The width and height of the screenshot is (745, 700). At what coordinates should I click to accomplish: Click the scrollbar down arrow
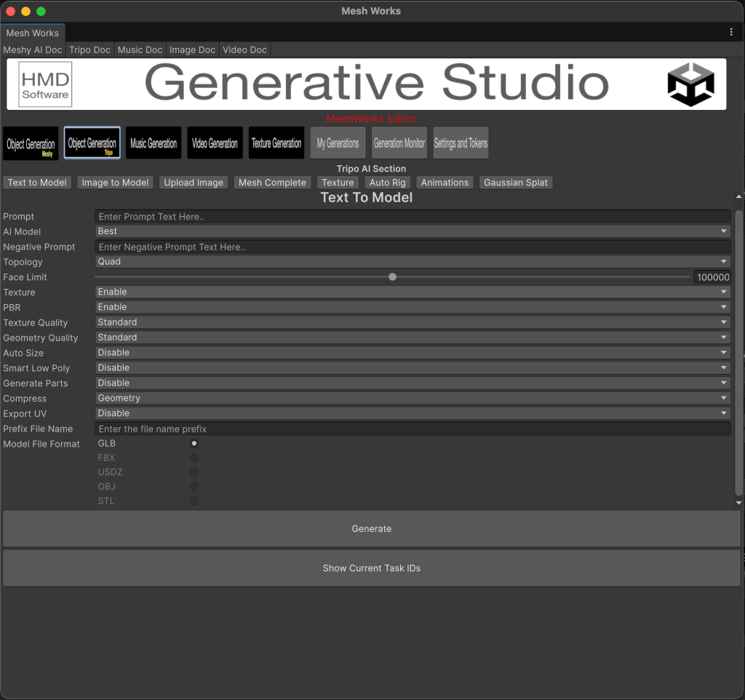point(739,503)
